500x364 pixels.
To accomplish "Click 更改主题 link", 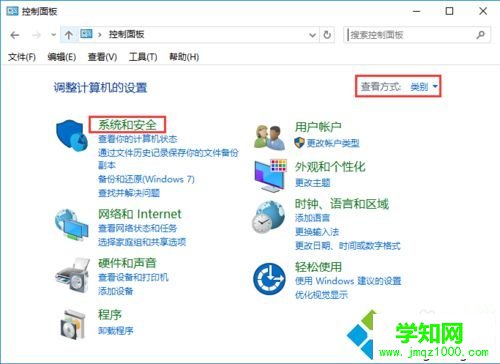I will [312, 182].
